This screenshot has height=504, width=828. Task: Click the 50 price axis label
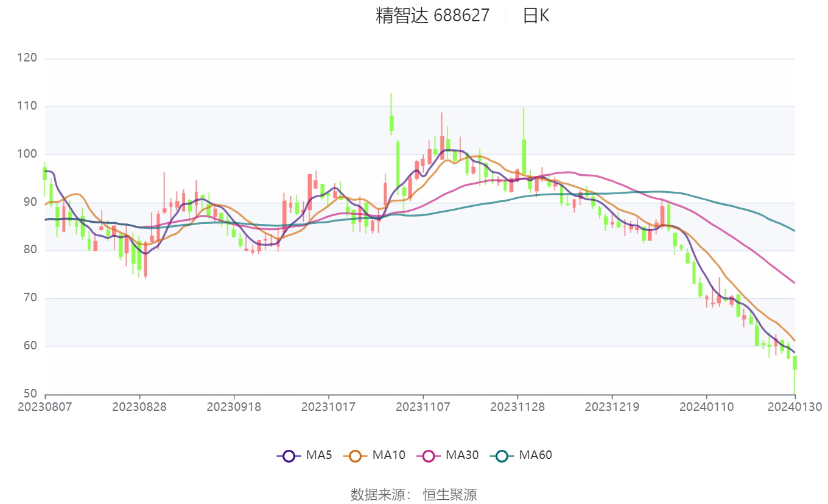pyautogui.click(x=30, y=394)
